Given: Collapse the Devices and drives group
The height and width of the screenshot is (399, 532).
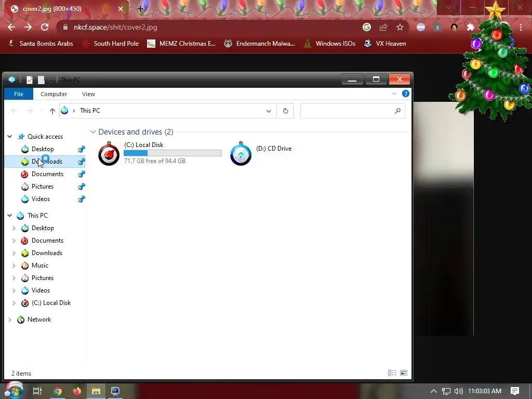Looking at the screenshot, I should (93, 132).
